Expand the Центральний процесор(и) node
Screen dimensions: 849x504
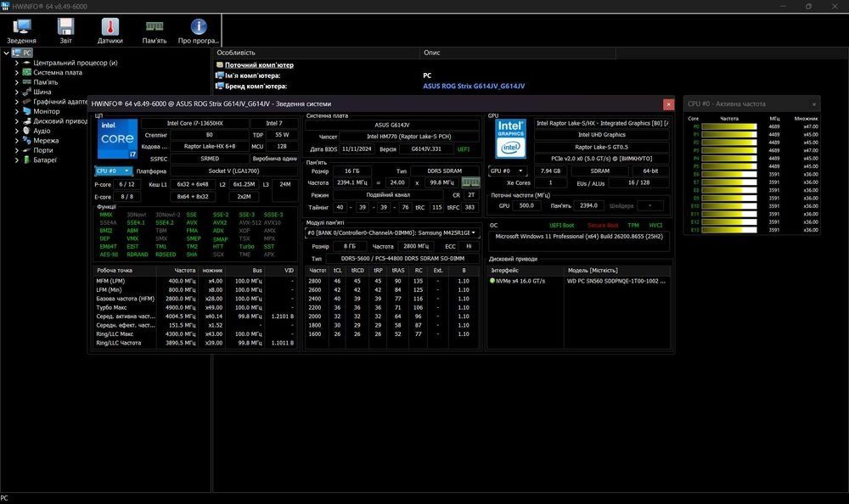click(x=17, y=63)
